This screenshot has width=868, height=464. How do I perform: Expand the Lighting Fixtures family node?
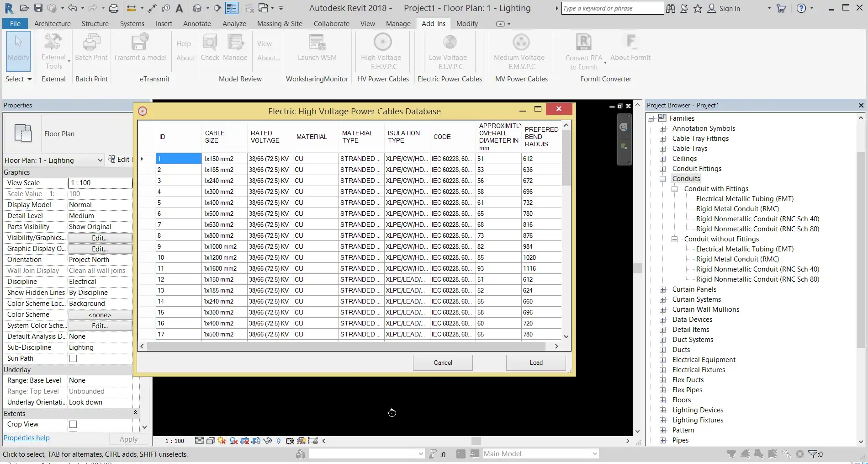[x=662, y=420]
